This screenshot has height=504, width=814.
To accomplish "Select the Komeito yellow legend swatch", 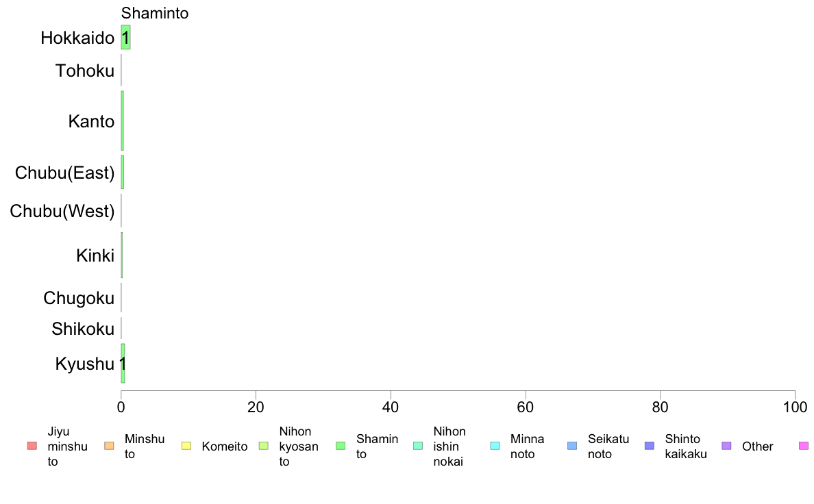I will [186, 446].
